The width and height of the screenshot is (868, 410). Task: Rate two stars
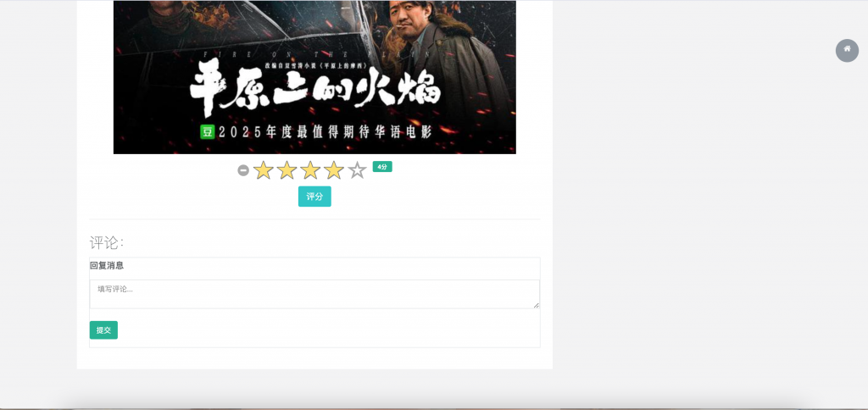tap(287, 170)
